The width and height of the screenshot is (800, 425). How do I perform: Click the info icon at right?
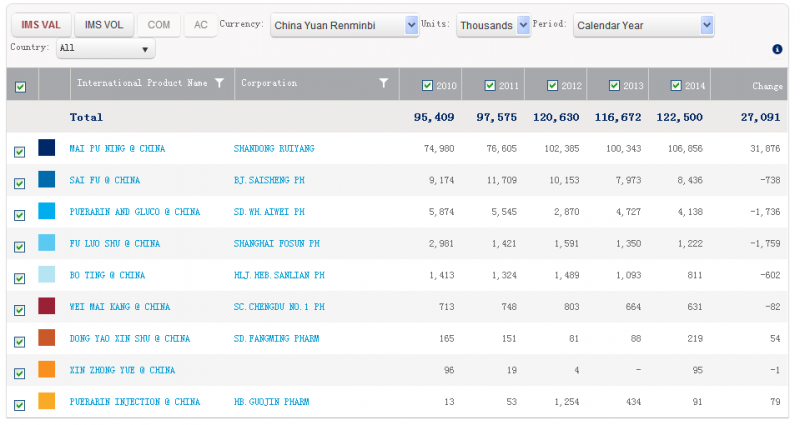point(777,49)
